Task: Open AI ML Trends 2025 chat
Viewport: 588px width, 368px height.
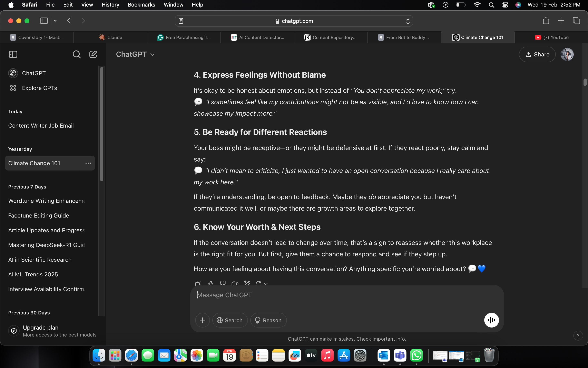Action: (50, 274)
